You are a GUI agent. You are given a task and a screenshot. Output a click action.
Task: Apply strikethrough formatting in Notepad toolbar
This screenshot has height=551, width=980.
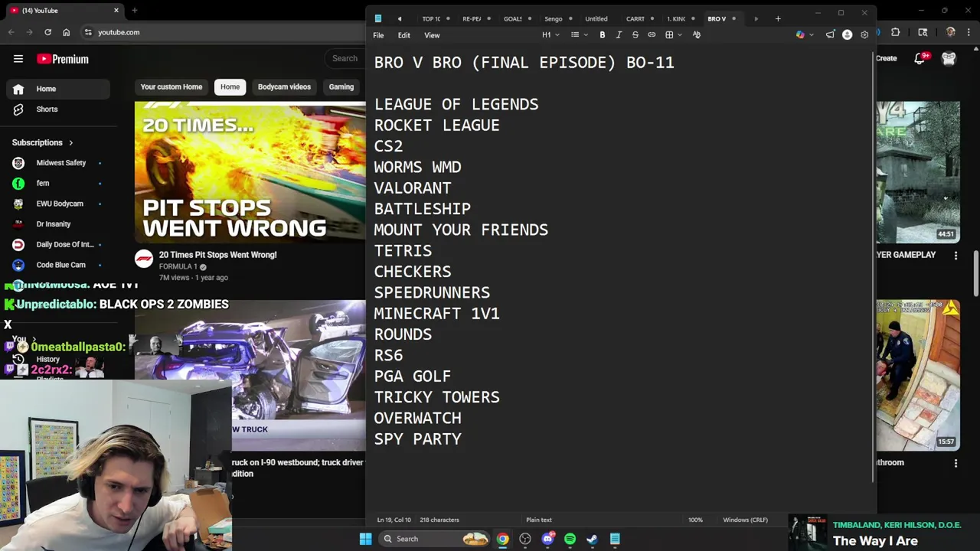coord(635,35)
